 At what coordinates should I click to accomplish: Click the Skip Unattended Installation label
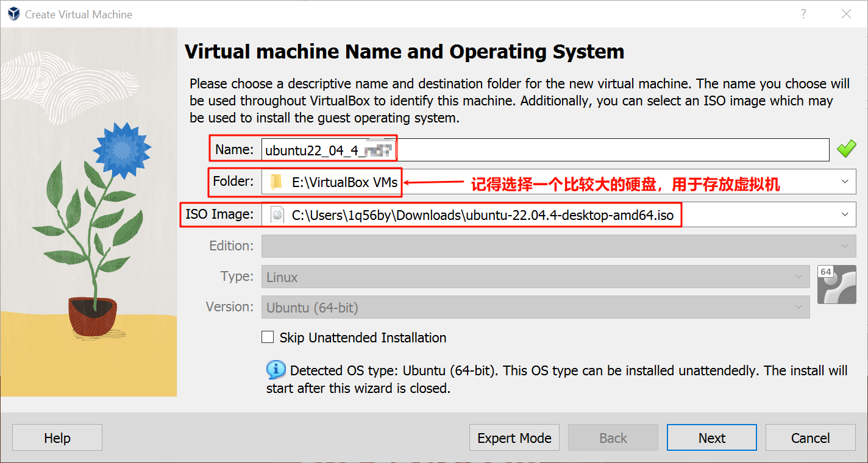click(x=363, y=338)
